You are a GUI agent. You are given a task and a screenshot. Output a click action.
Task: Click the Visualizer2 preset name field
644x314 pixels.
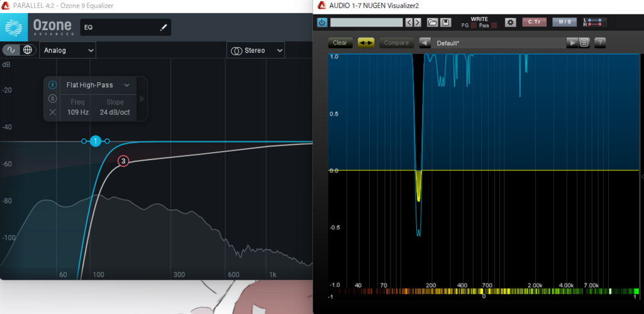pos(367,23)
